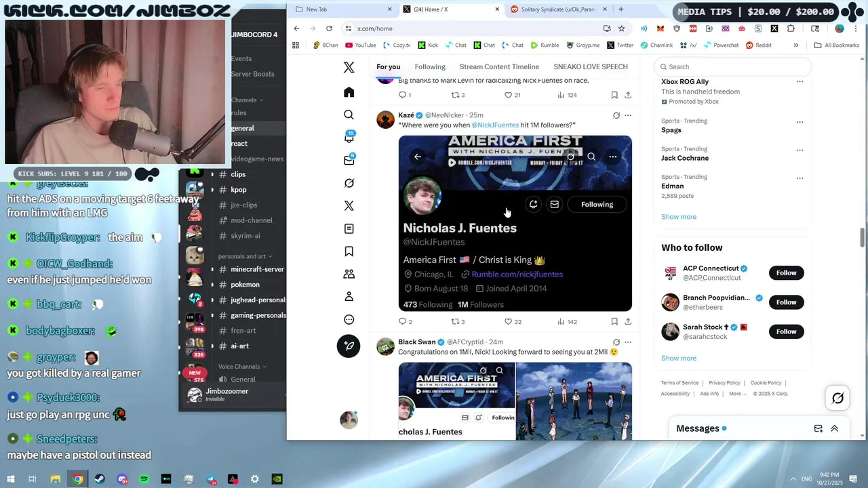Image resolution: width=868 pixels, height=488 pixels.
Task: Open options for Xbox ROG Ally trend
Action: 800,82
